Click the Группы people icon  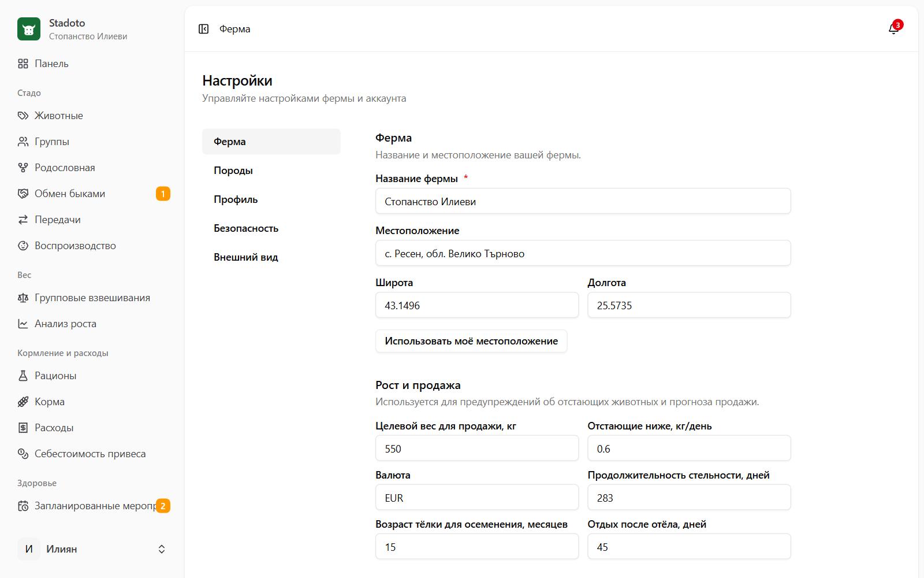pyautogui.click(x=23, y=142)
